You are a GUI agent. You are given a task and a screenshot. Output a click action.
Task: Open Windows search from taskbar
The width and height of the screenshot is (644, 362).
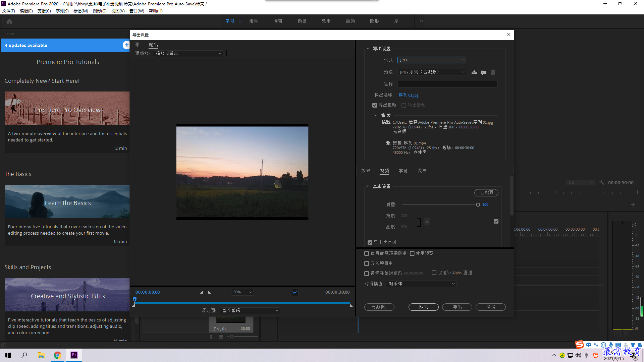point(24,355)
